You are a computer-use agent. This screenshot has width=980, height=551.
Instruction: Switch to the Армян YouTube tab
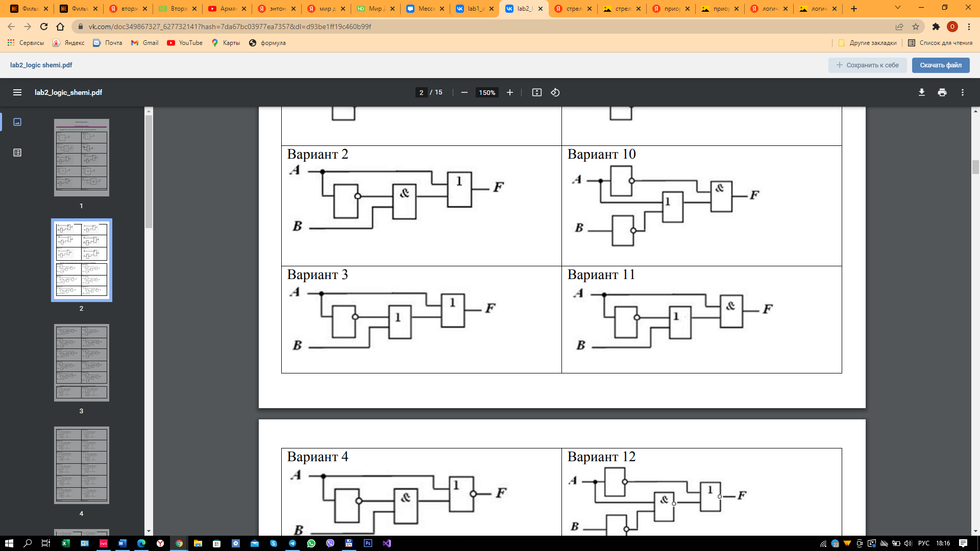coord(227,9)
